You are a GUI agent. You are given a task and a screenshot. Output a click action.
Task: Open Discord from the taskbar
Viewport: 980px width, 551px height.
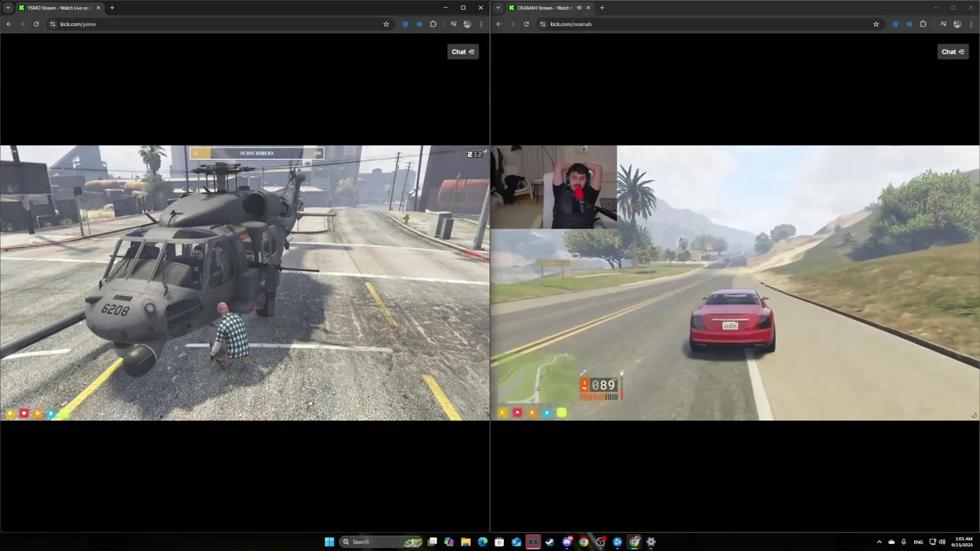click(x=567, y=542)
